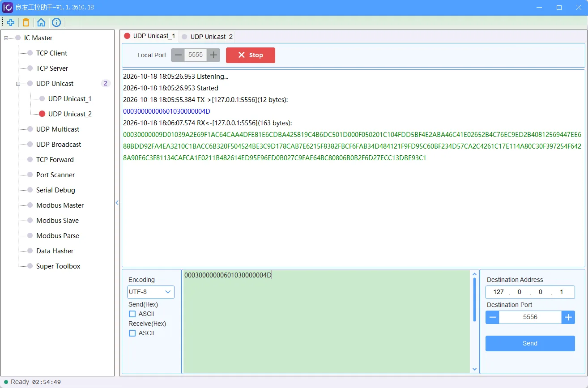Open UDP Broadcast in the tree

59,145
